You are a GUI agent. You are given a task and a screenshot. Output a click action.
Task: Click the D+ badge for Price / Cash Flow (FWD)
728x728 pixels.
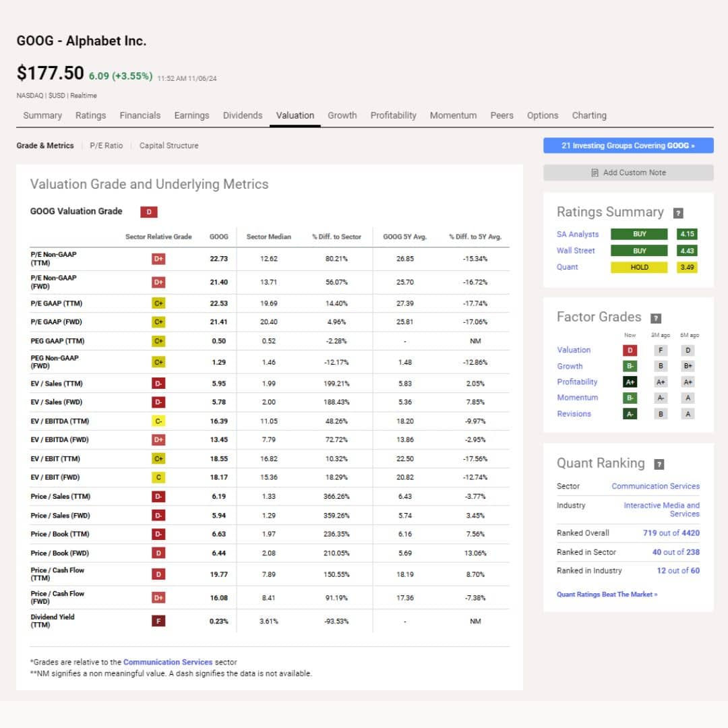158,597
